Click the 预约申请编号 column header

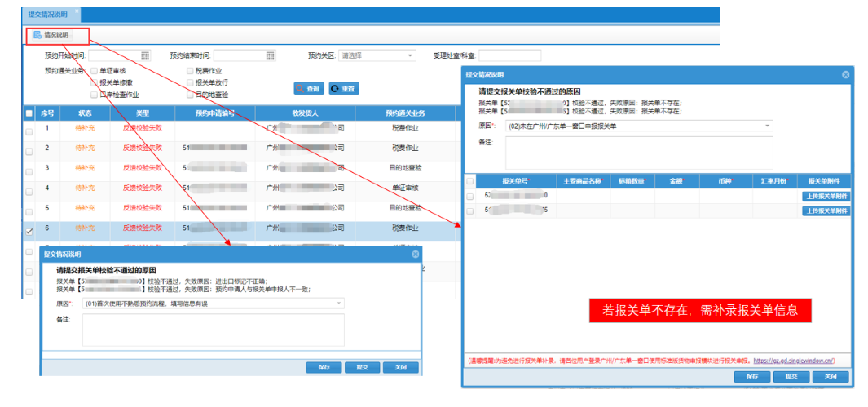215,113
